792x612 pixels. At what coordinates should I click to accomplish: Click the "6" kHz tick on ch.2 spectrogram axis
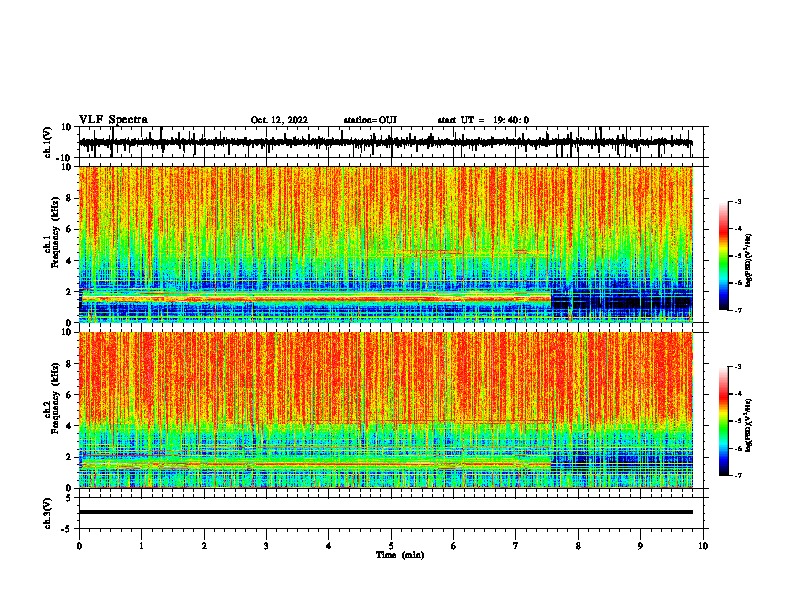coord(69,395)
